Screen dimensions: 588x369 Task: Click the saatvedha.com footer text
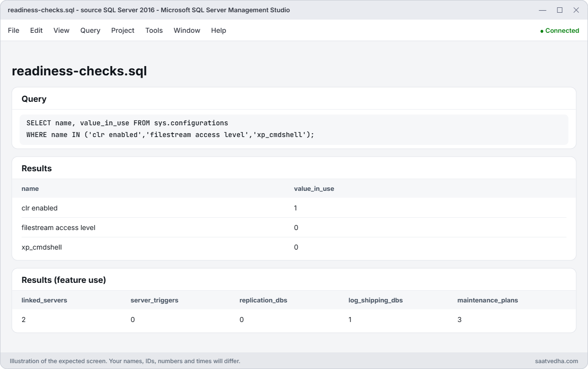[557, 361]
